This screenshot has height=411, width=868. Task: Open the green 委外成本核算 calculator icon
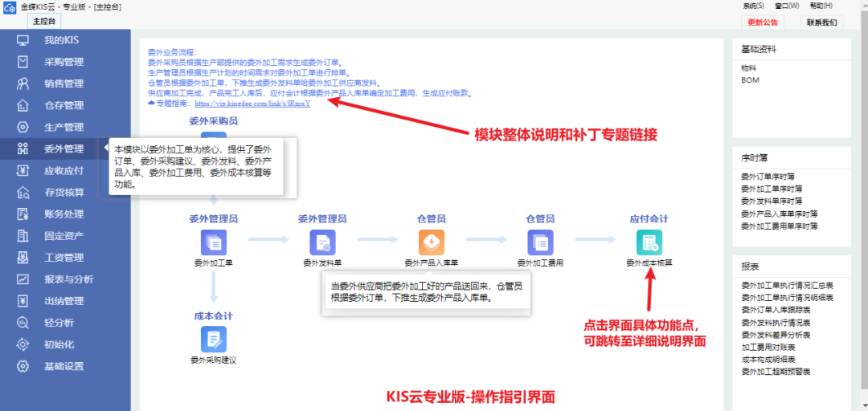coord(649,242)
